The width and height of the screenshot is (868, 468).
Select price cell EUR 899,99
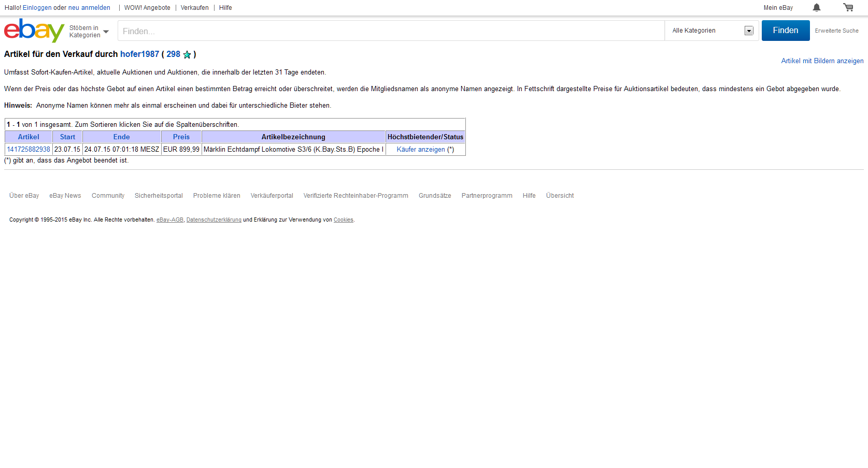pyautogui.click(x=181, y=149)
